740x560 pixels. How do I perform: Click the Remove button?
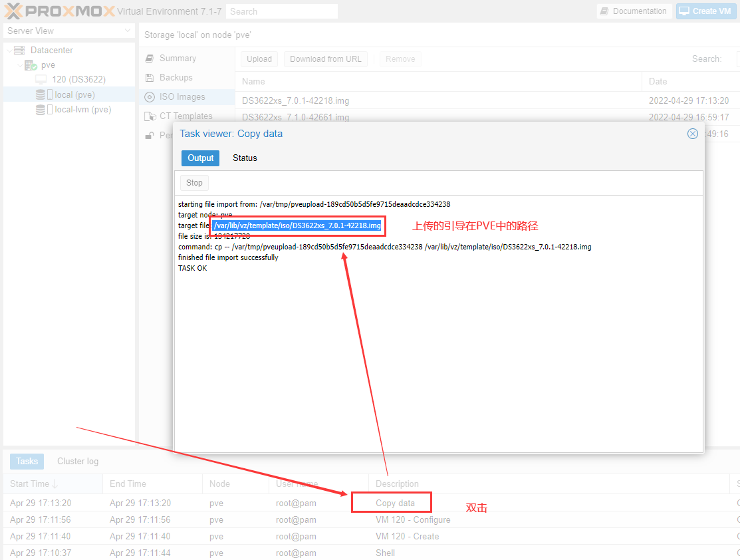pos(400,59)
